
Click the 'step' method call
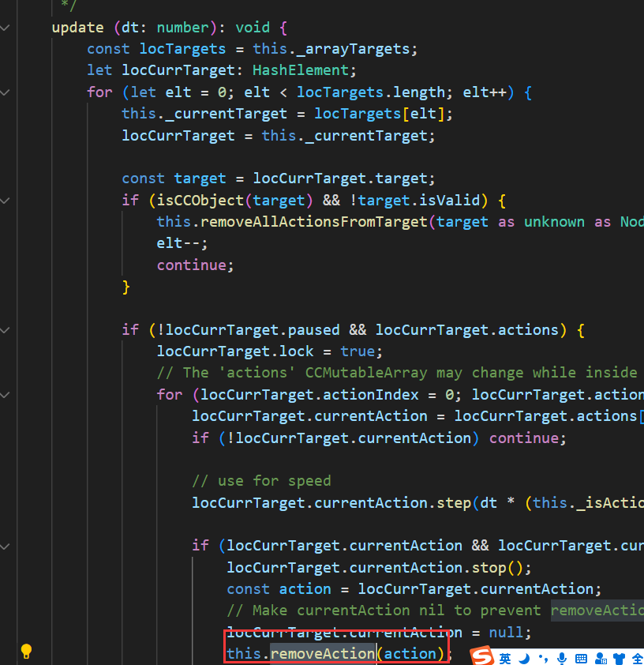tap(454, 503)
